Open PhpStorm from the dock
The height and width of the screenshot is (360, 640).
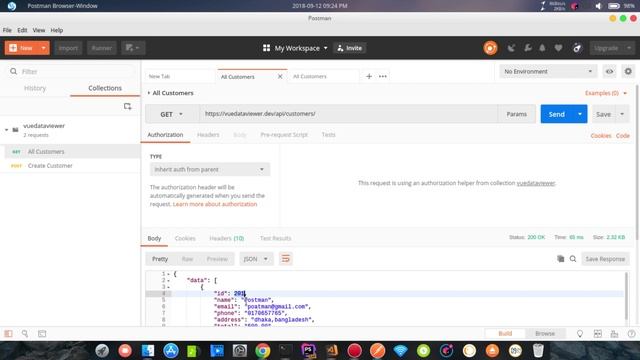click(x=309, y=350)
